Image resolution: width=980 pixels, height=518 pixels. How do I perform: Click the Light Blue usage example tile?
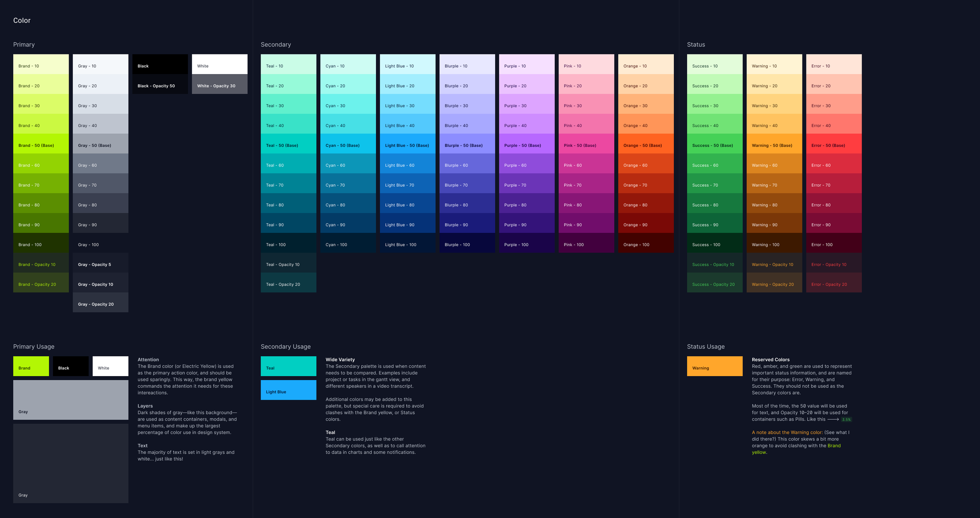(x=288, y=390)
